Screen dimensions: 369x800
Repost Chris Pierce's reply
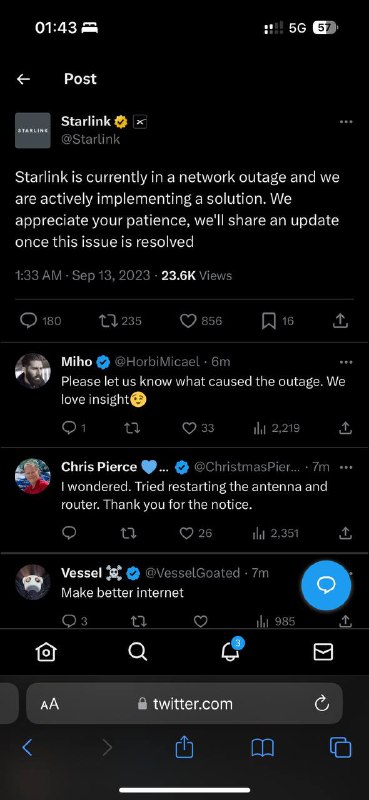click(130, 533)
